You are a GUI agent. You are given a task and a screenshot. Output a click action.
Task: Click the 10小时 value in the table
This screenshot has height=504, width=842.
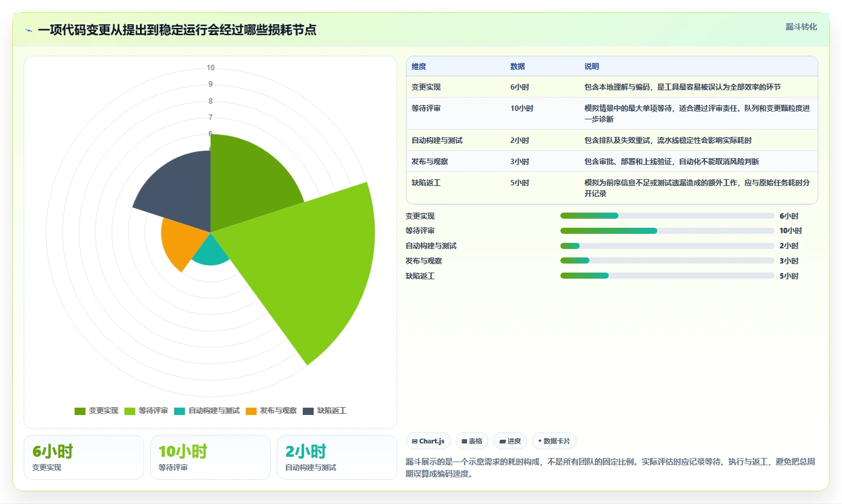[522, 108]
